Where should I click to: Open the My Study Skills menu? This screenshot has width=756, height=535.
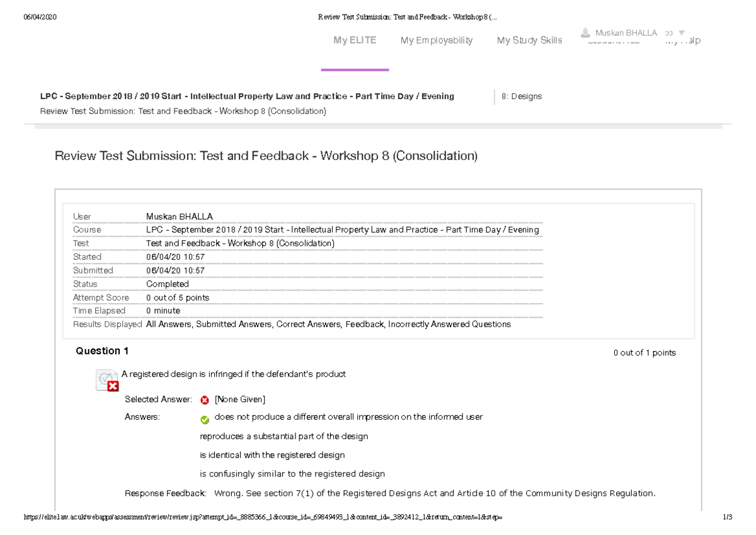(x=529, y=40)
